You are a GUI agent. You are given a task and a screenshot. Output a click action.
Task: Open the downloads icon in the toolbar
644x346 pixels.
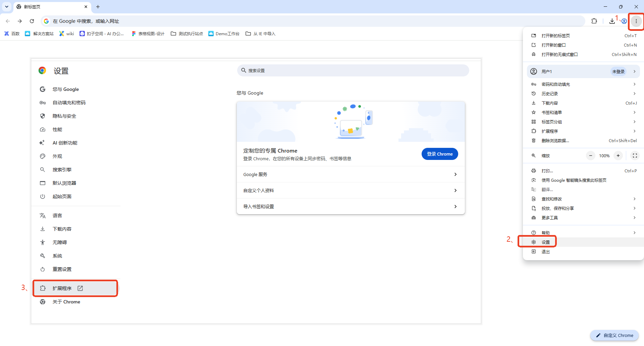[612, 21]
